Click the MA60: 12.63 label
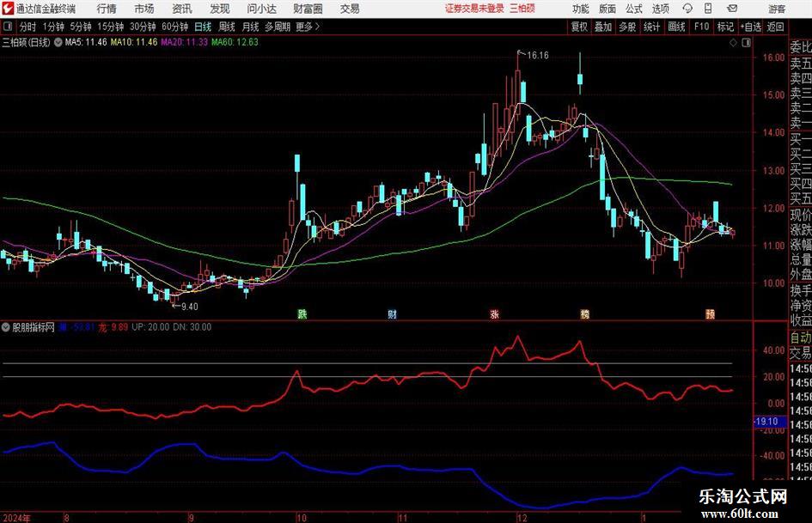812x523 pixels. [235, 42]
